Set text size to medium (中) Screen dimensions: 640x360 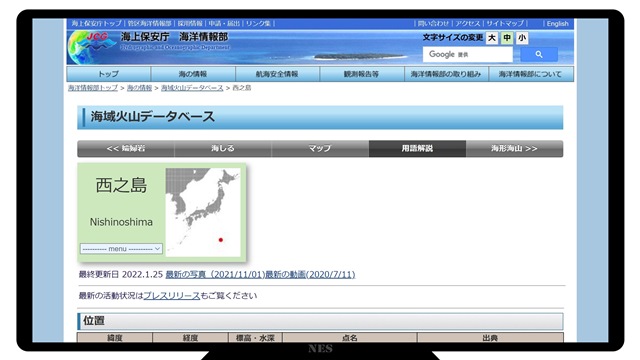tap(507, 38)
